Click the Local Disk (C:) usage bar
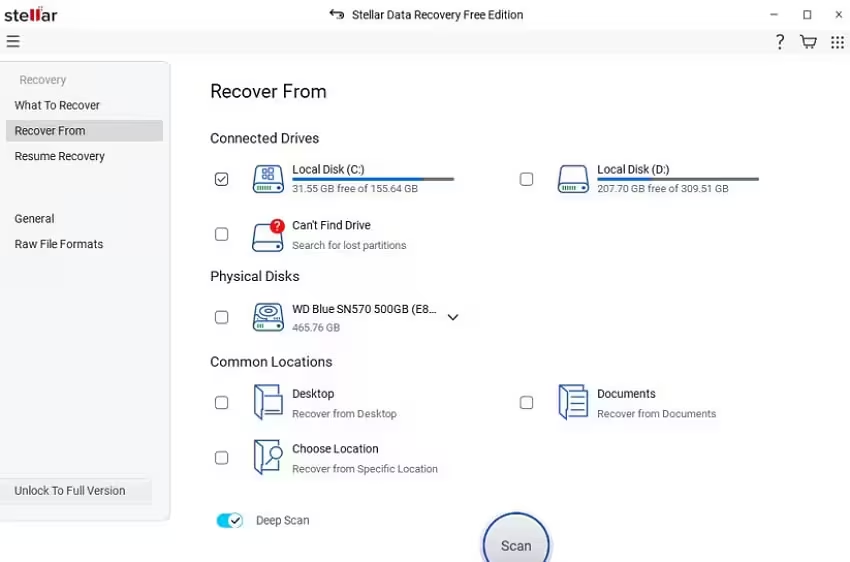This screenshot has width=850, height=562. (x=373, y=179)
